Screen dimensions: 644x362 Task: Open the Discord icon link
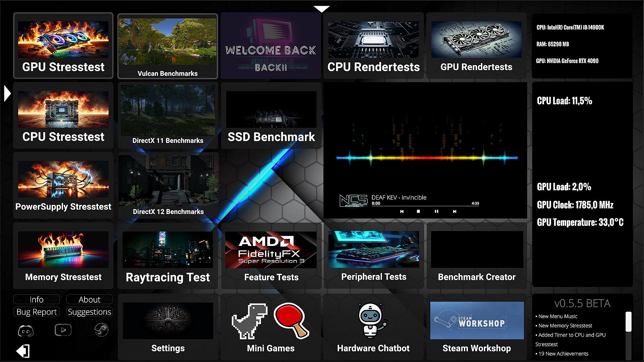click(x=25, y=331)
